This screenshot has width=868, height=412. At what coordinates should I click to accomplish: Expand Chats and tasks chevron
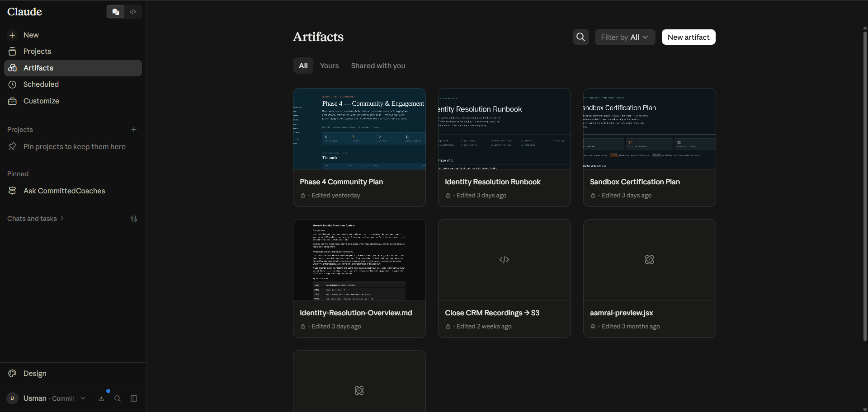(62, 218)
